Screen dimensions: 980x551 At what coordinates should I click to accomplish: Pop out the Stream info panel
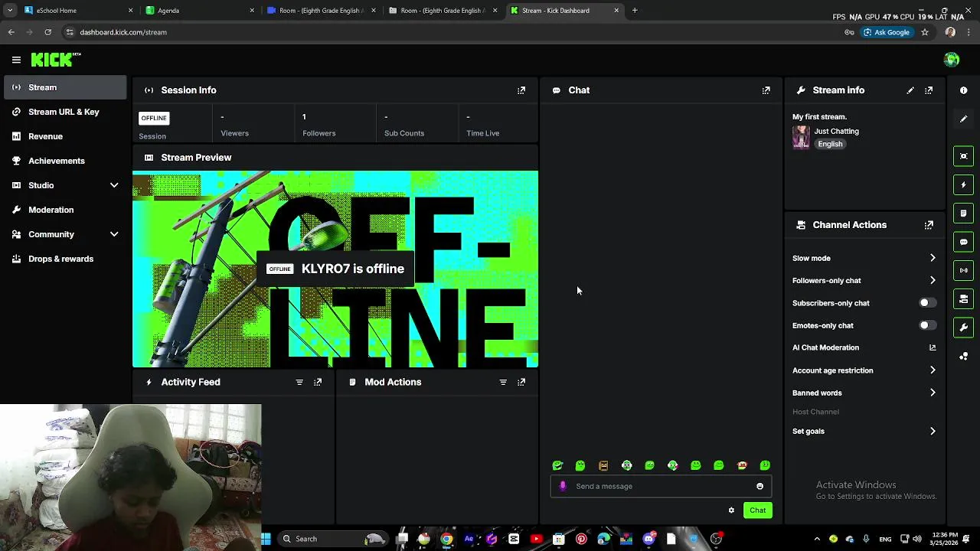(x=929, y=90)
